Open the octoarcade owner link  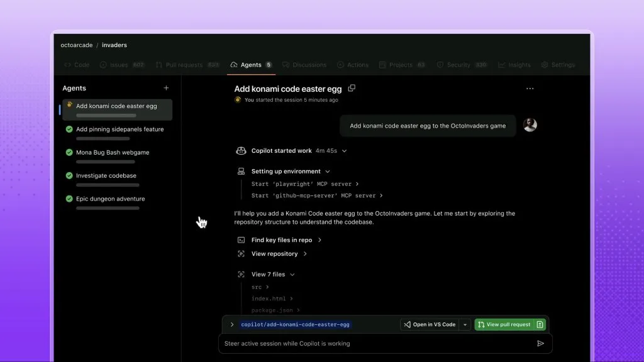[76, 45]
